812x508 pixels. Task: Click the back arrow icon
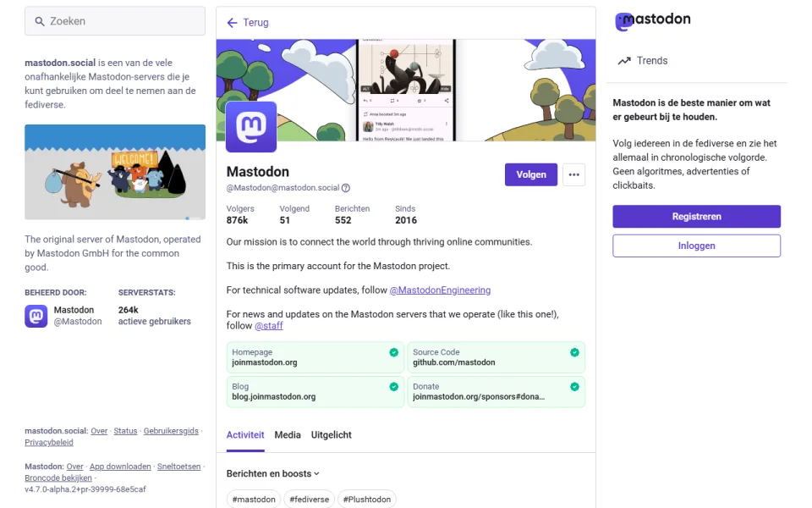click(232, 22)
